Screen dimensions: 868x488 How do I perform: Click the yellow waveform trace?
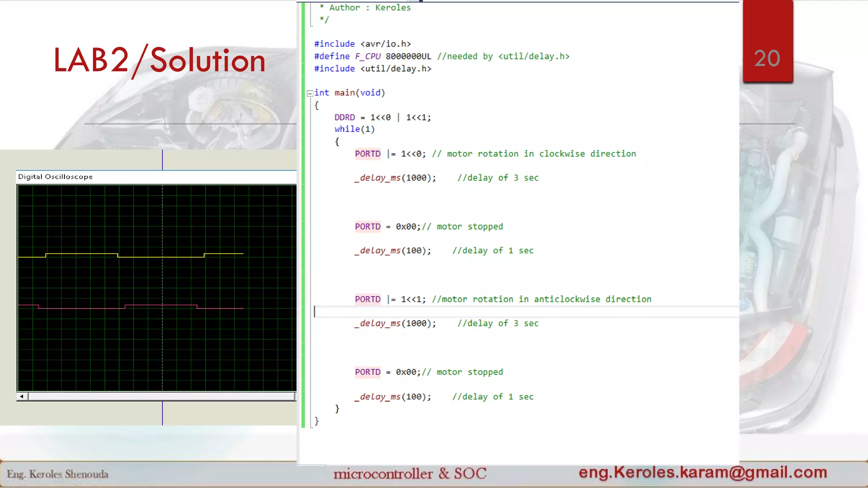(81, 254)
